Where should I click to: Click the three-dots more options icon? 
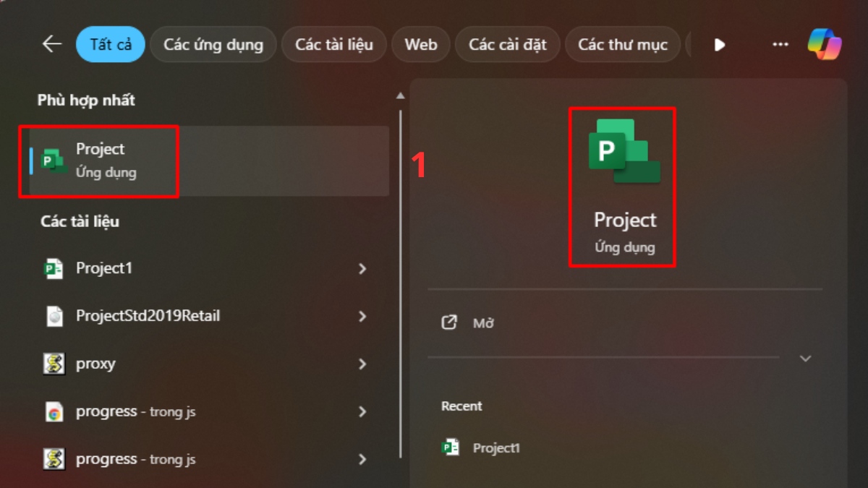780,44
